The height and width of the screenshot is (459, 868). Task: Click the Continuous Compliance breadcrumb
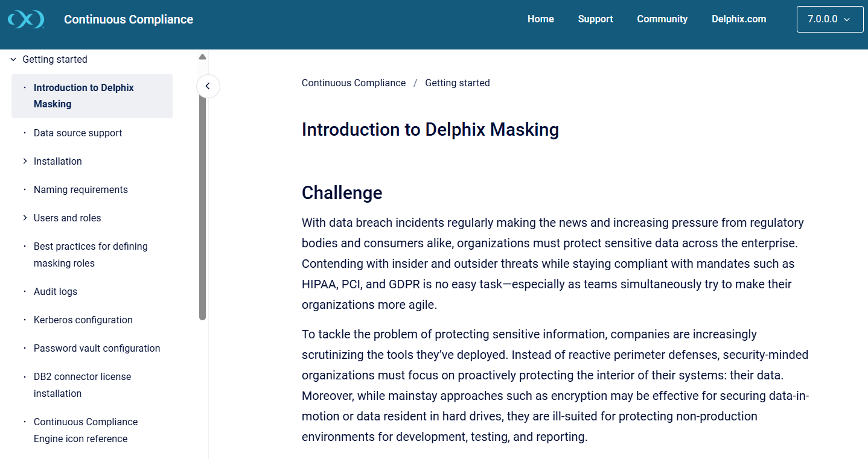354,83
